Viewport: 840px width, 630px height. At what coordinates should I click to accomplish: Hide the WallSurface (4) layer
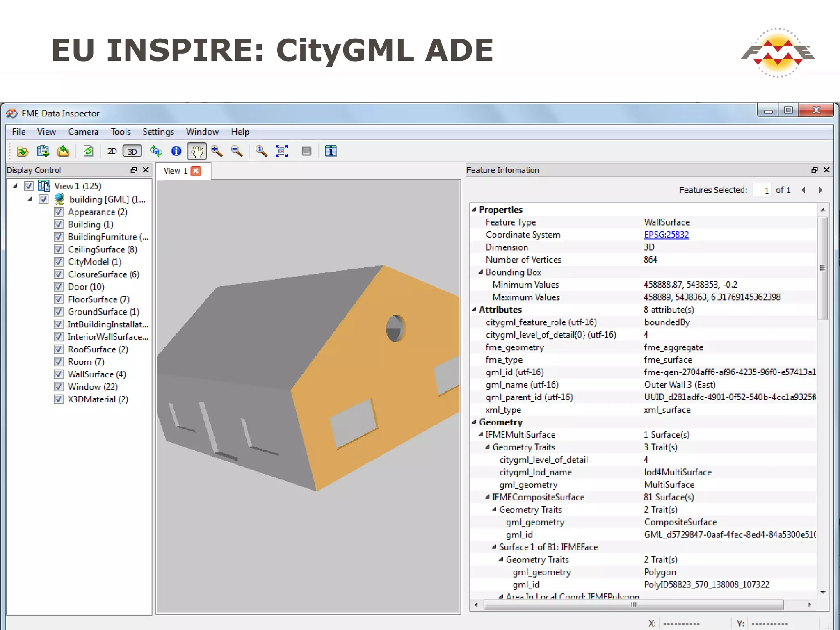pos(59,374)
